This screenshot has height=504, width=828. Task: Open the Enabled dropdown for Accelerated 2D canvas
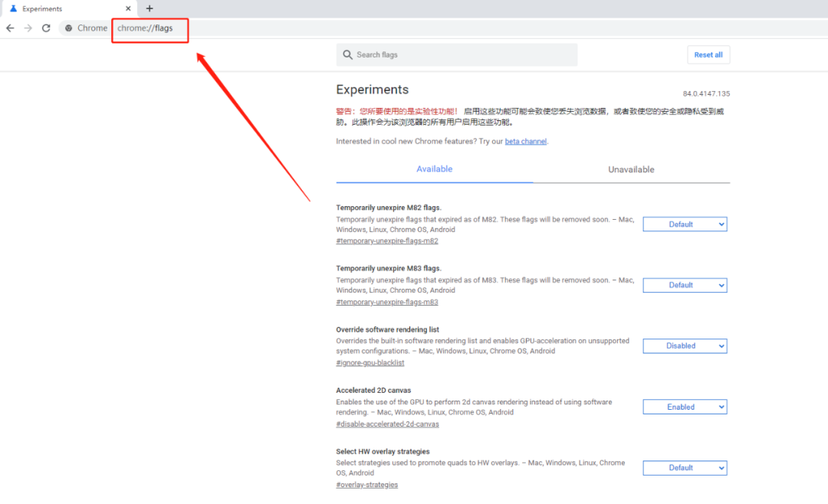coord(685,407)
